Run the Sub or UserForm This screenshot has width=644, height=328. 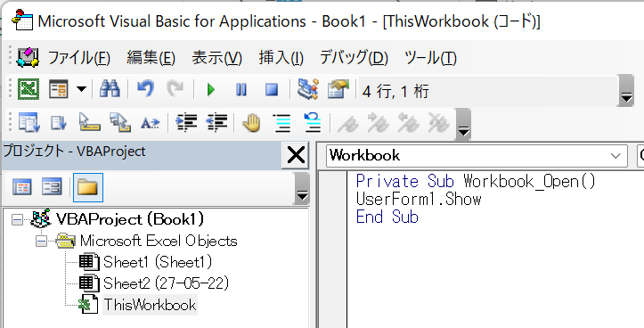point(211,89)
